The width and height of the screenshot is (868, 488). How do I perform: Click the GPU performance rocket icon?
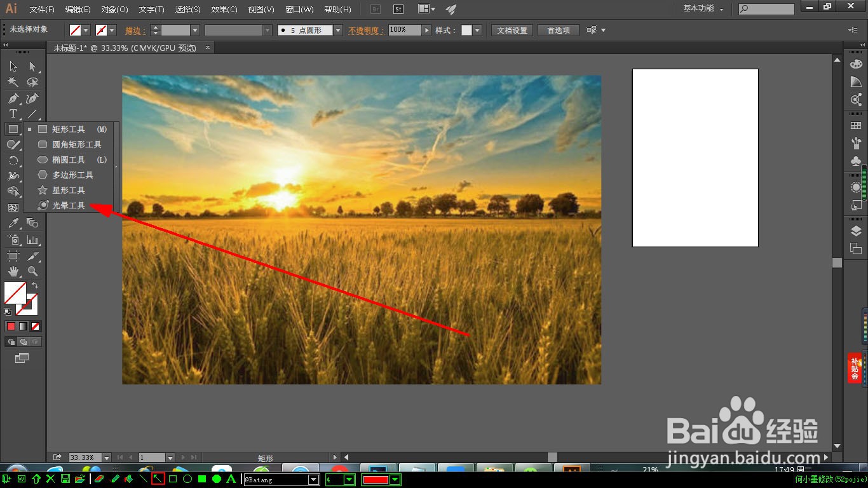451,9
